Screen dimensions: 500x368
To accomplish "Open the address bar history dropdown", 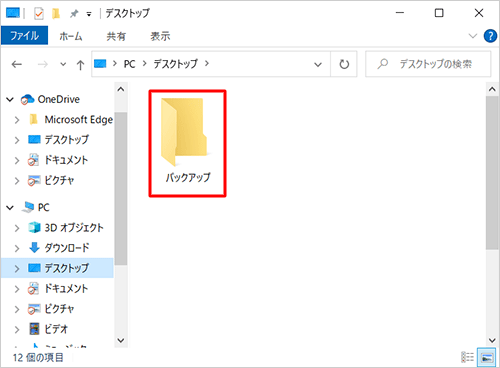I will (x=318, y=64).
